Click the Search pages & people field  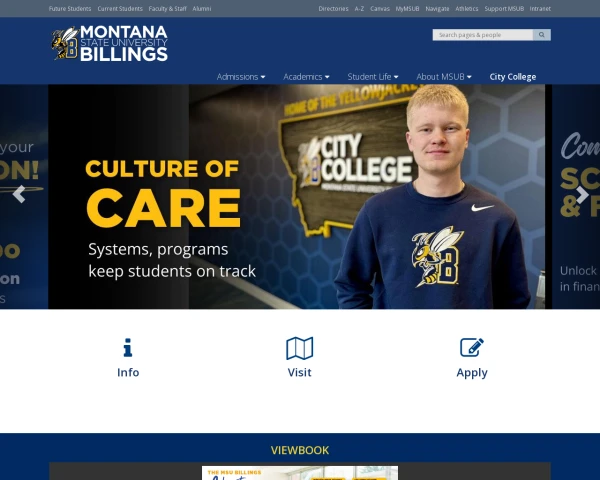coord(483,35)
